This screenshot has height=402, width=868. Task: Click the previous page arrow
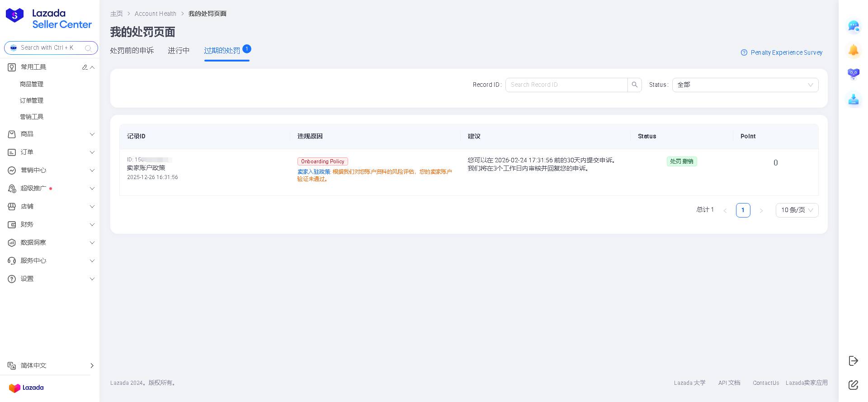725,210
